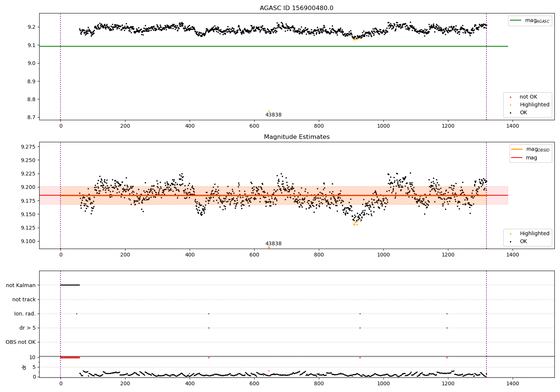Click the red line sample beside 'mag' legend entry
The height and width of the screenshot is (392, 560).
tap(517, 158)
